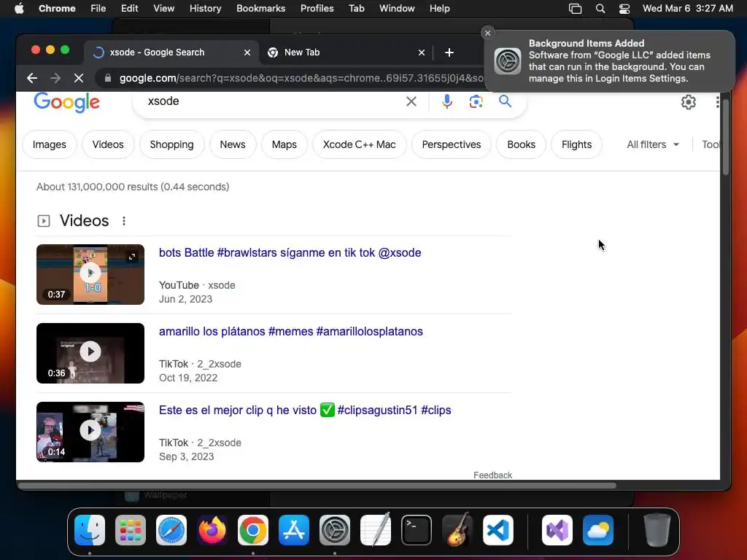Click the Chrome back arrow button
747x560 pixels.
point(32,78)
